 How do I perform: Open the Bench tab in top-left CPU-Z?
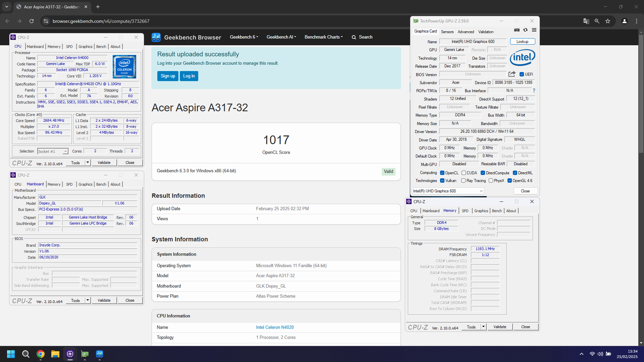[101, 47]
